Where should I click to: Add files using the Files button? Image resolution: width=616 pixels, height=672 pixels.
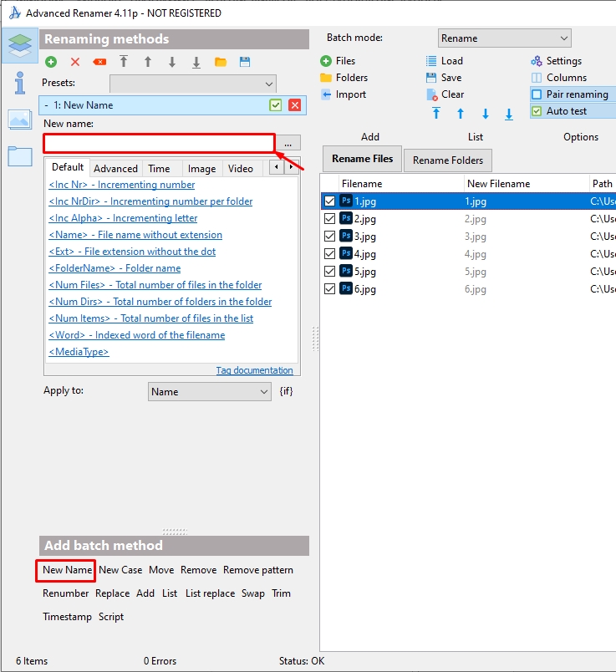click(x=338, y=61)
